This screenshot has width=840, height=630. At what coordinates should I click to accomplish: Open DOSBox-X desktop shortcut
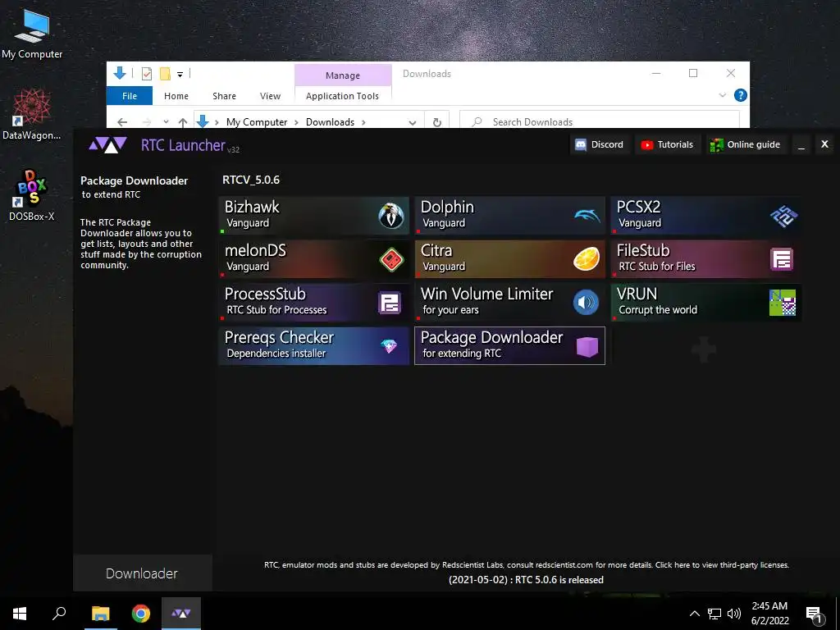[x=32, y=195]
